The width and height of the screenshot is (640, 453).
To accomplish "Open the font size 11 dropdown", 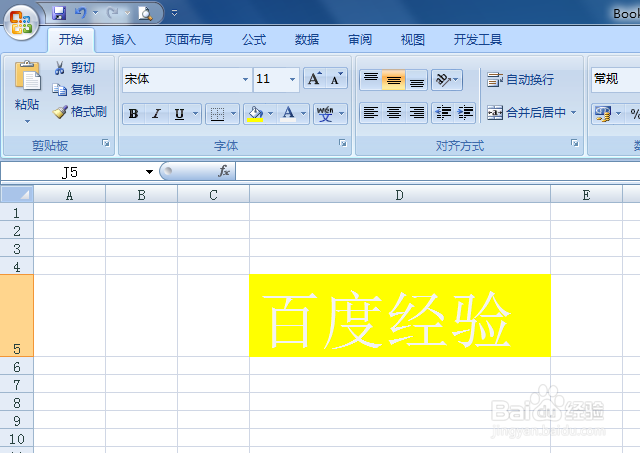I will pos(292,79).
